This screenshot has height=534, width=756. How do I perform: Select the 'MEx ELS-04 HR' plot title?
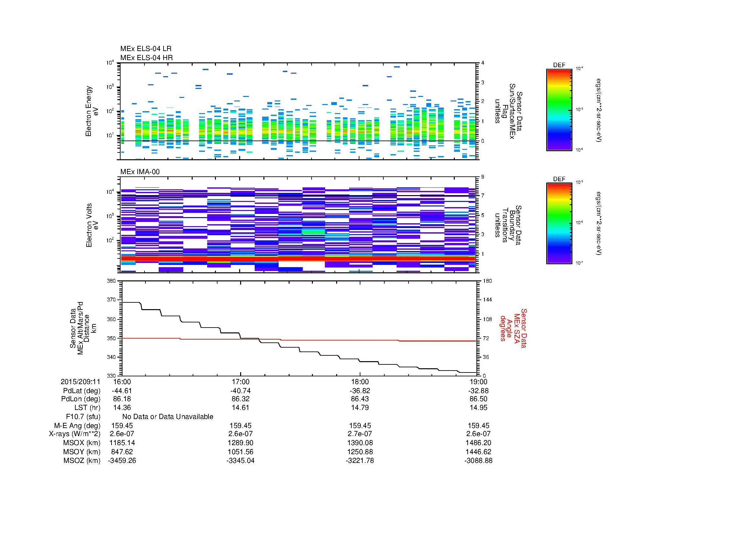146,58
